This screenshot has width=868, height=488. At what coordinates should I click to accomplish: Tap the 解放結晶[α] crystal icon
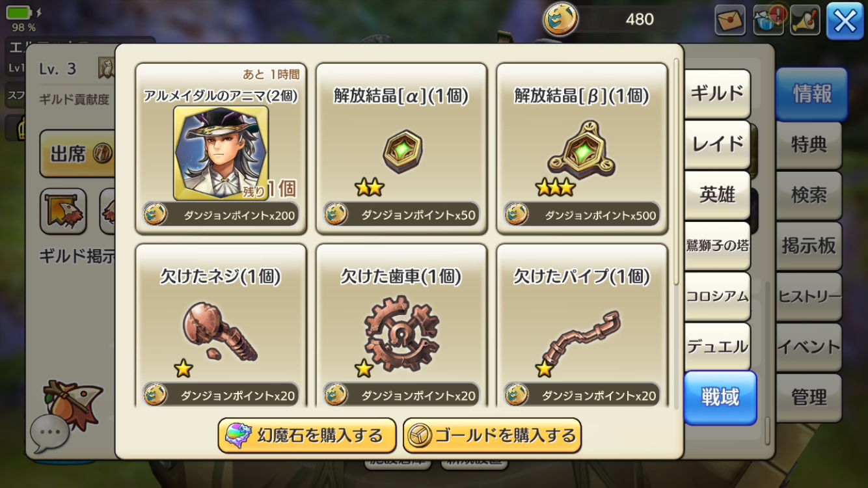pos(402,152)
